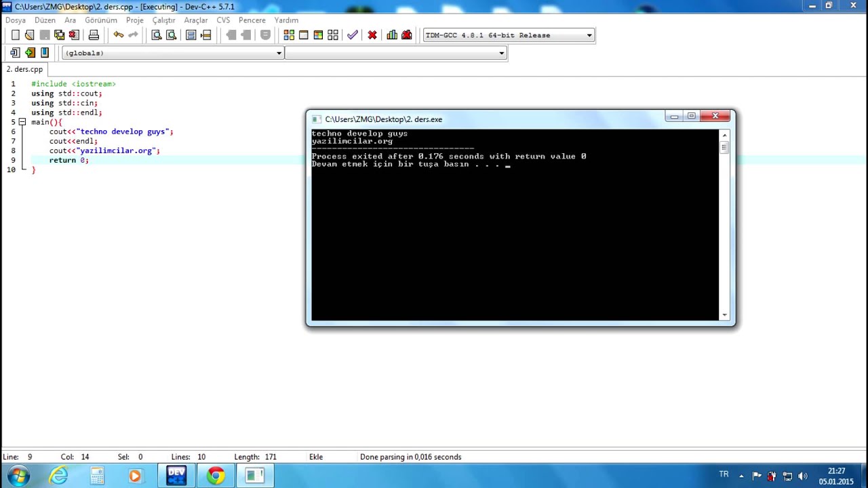Viewport: 868px width, 488px height.
Task: Open Profile analysis bar chart icon
Action: tap(392, 35)
